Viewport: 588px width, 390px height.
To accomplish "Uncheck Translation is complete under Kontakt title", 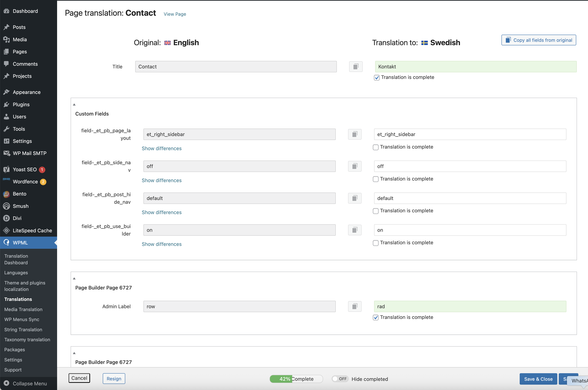I will pos(377,78).
